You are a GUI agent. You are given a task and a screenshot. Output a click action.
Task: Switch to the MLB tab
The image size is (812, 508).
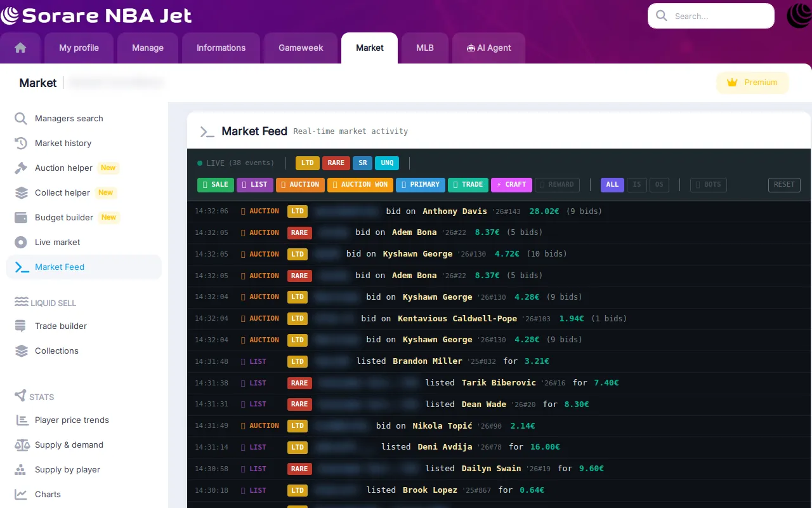point(425,48)
